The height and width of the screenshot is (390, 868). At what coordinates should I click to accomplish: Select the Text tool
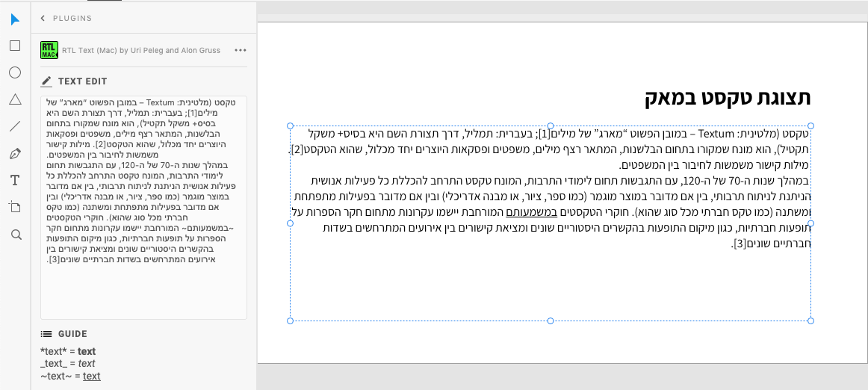point(15,180)
